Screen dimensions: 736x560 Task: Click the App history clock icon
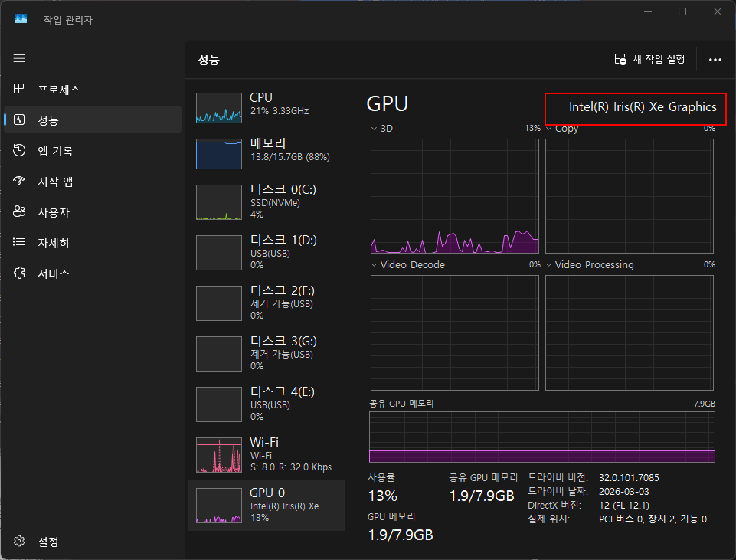point(19,150)
